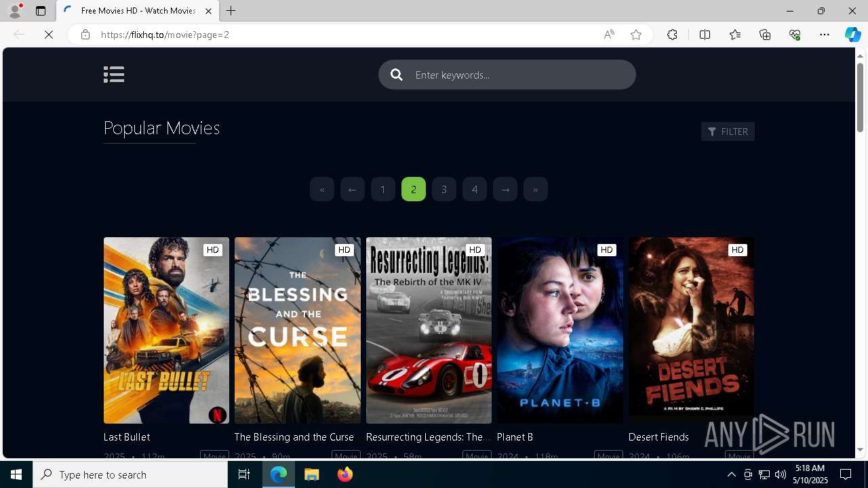The height and width of the screenshot is (488, 868).
Task: Open a new browser tab
Action: click(231, 11)
